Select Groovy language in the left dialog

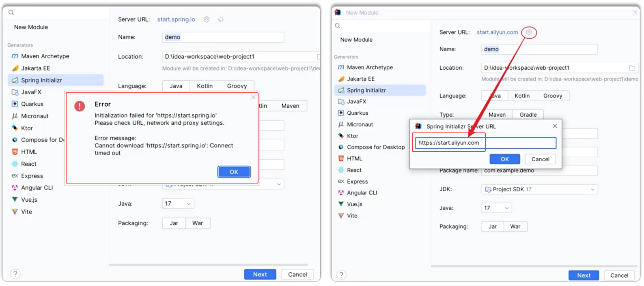(237, 86)
